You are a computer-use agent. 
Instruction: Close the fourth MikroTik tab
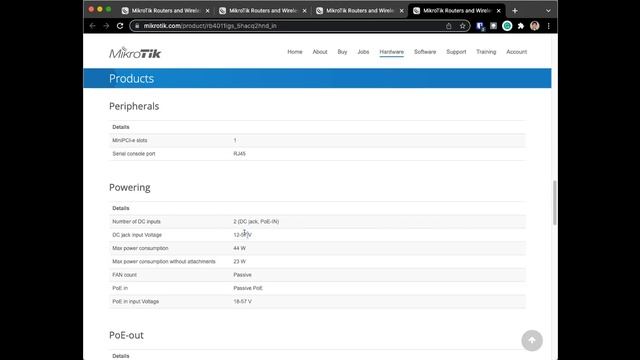498,11
